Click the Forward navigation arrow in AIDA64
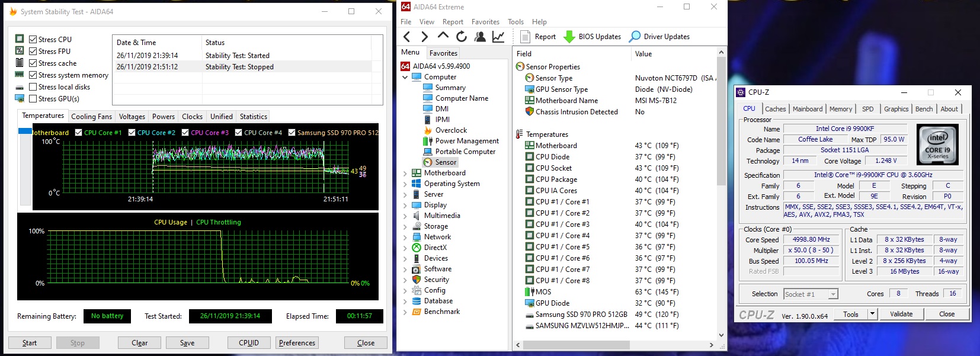 pos(424,37)
